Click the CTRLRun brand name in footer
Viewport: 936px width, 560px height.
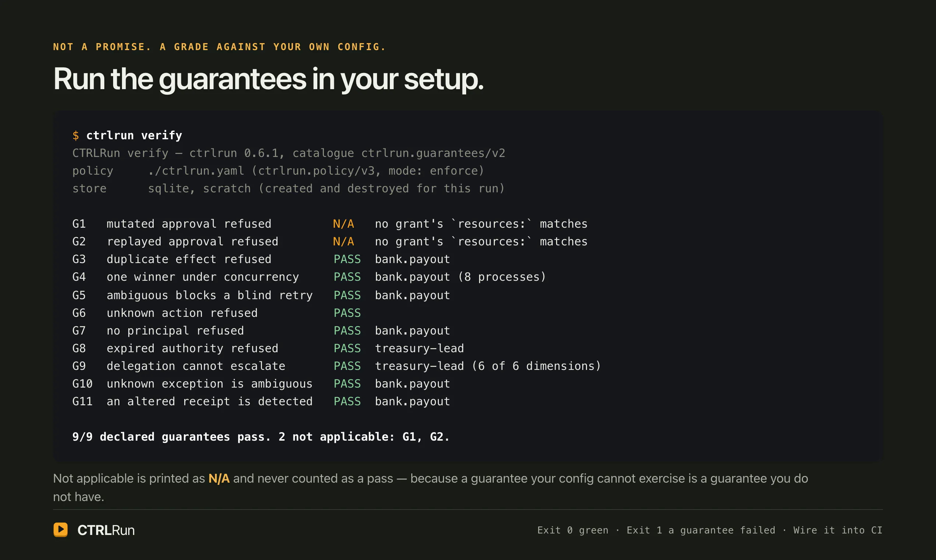coord(106,530)
